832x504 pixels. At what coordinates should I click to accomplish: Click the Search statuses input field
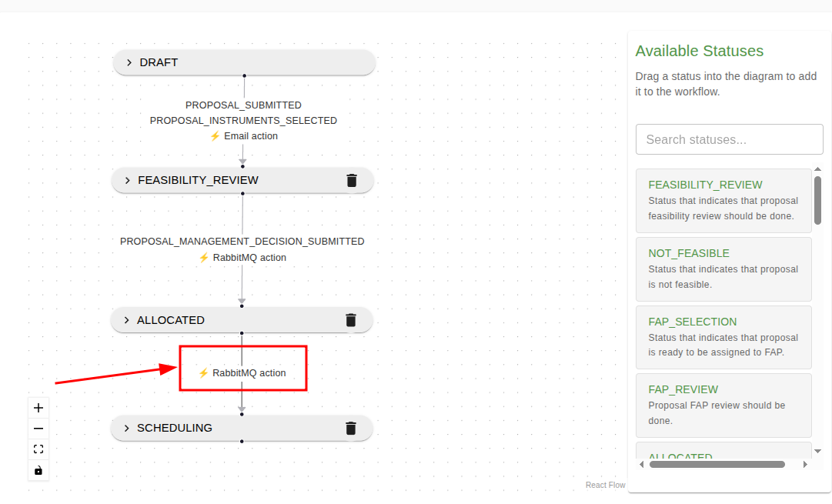(x=728, y=139)
